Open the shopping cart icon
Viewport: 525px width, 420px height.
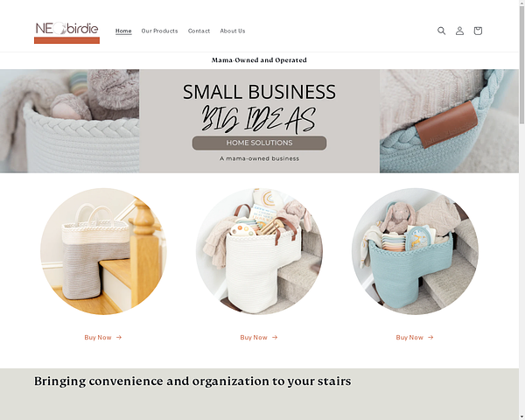(478, 31)
